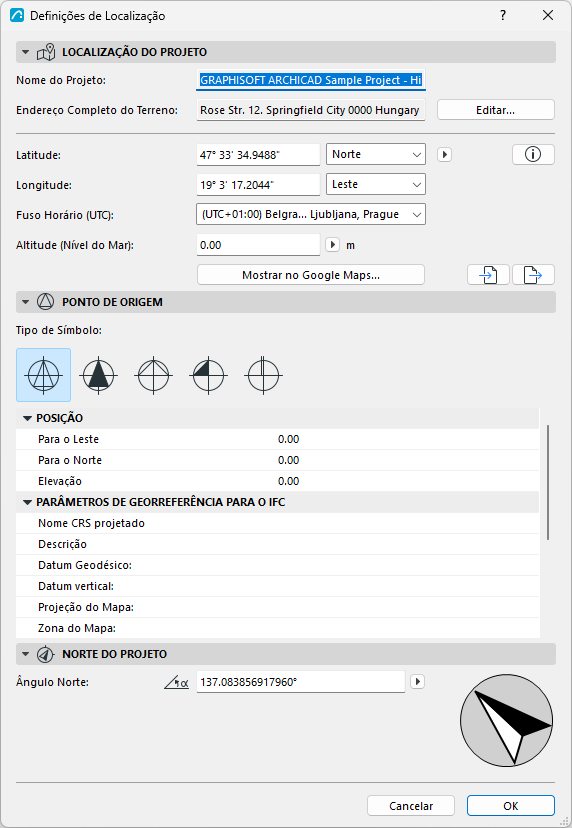572x828 pixels.
Task: Select the plain circle crosshair origin symbol
Action: tap(153, 375)
